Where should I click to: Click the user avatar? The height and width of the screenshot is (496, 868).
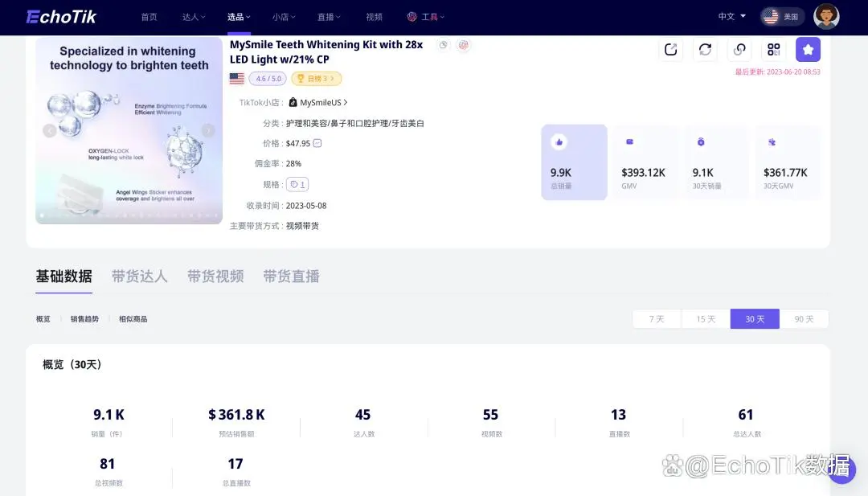pos(826,16)
